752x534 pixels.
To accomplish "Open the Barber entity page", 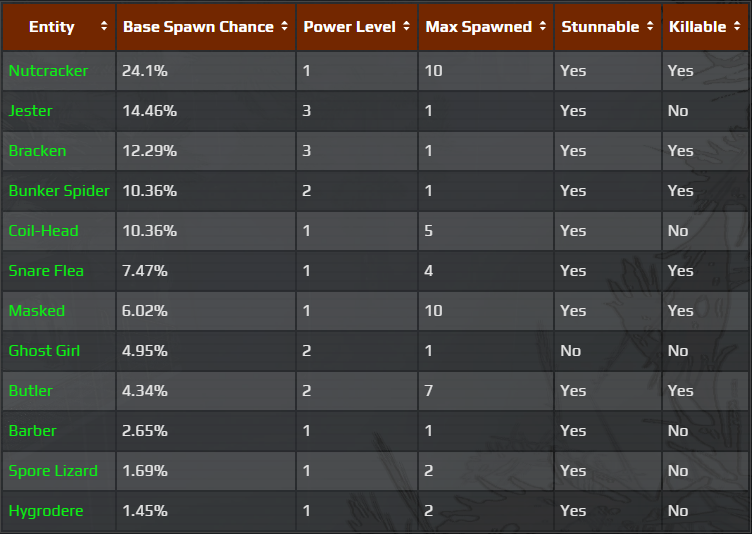I will pyautogui.click(x=33, y=431).
